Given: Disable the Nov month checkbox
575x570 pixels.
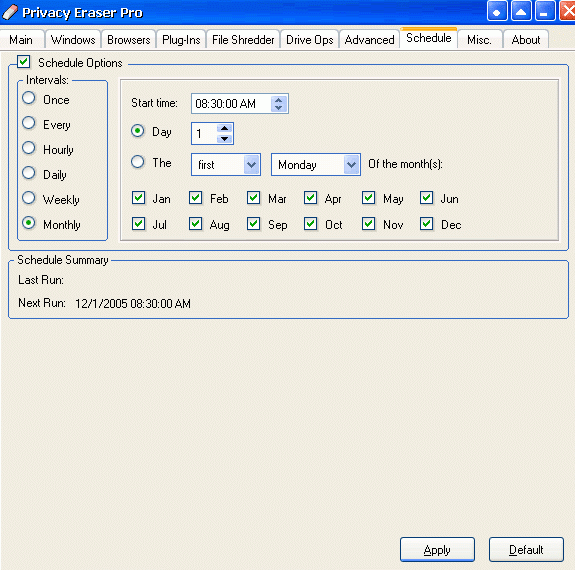Looking at the screenshot, I should coord(369,223).
